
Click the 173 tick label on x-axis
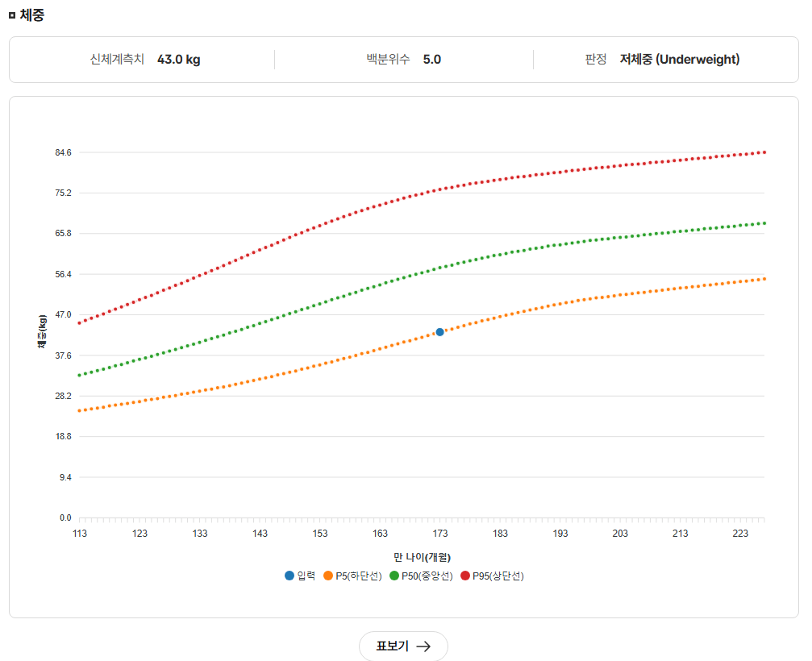440,534
